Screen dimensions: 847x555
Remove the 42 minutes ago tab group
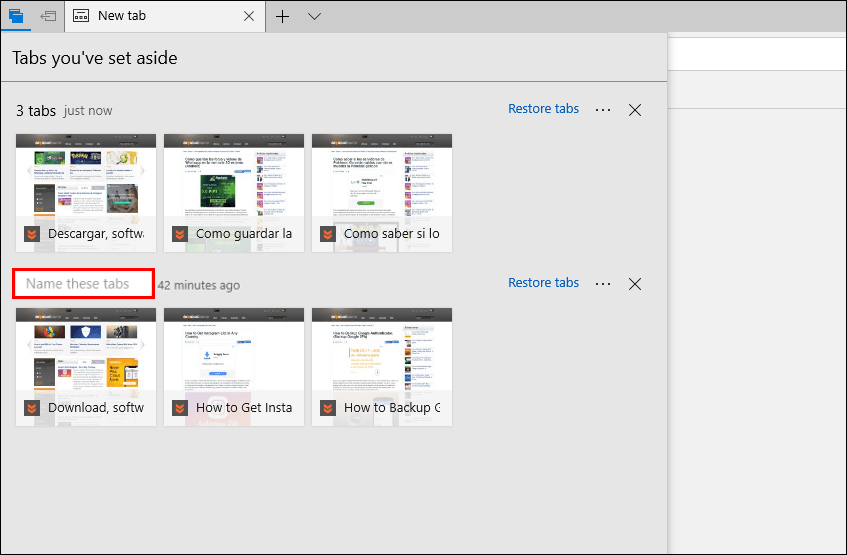click(x=635, y=284)
